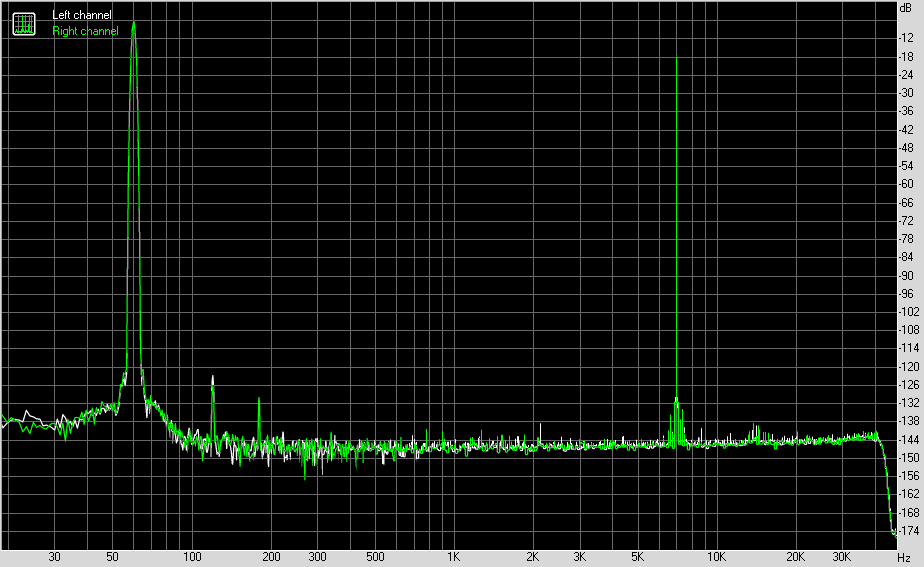This screenshot has height=567, width=924.
Task: Click the 60 Hz fundamental peak top
Action: 134,23
